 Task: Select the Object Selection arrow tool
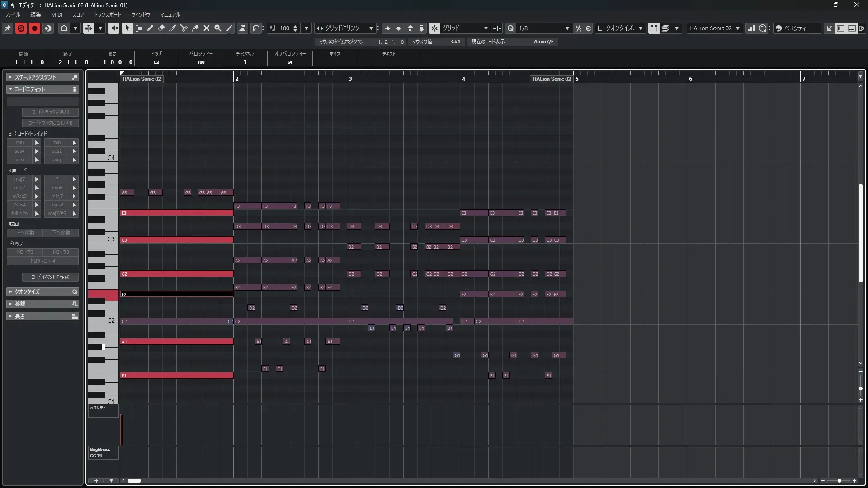127,28
